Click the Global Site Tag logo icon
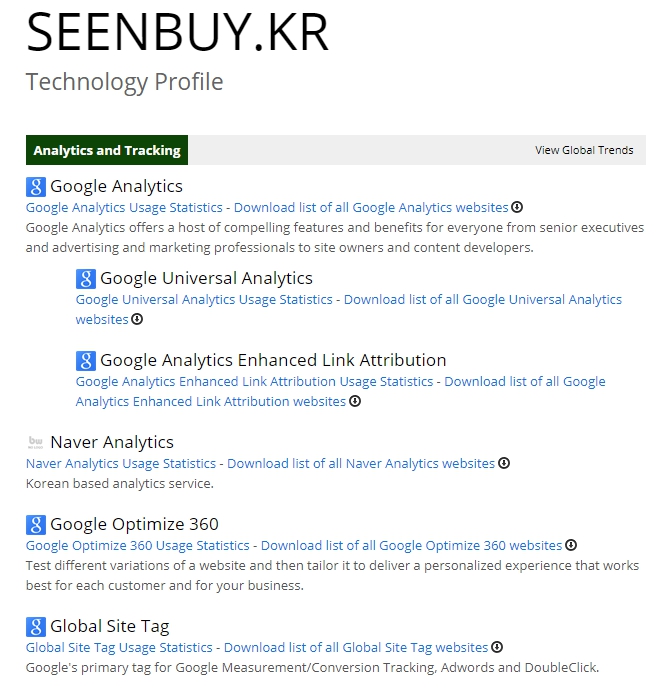 tap(36, 626)
